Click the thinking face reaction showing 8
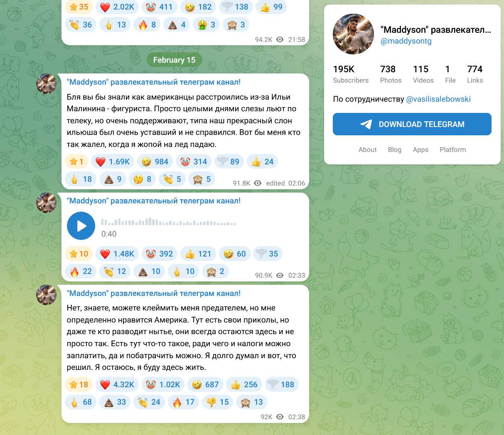The width and height of the screenshot is (504, 435). [x=143, y=179]
